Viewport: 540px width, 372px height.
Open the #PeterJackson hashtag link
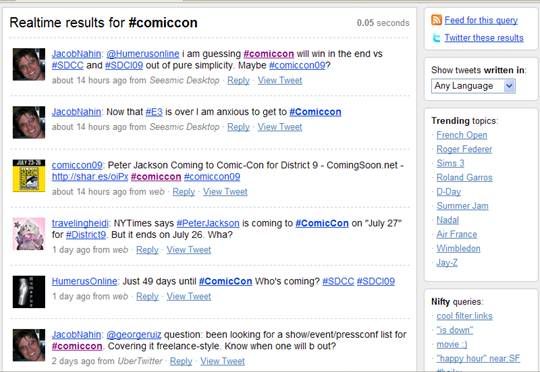pos(208,223)
